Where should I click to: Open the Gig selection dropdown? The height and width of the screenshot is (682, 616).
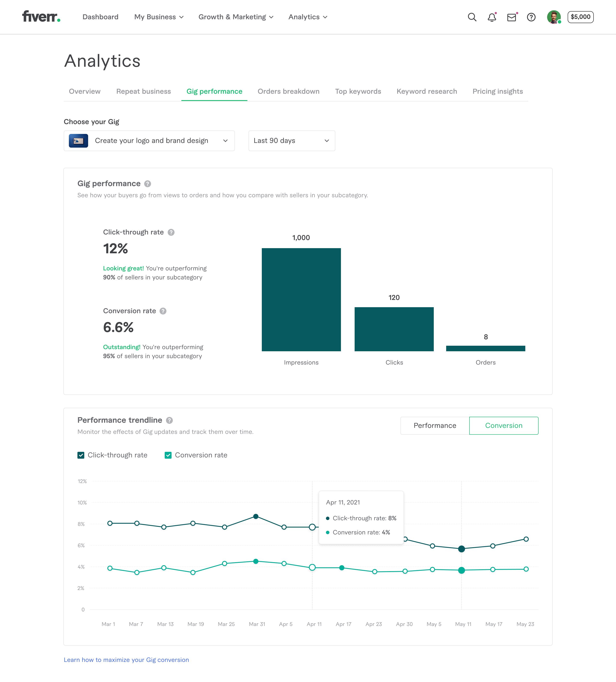coord(149,141)
